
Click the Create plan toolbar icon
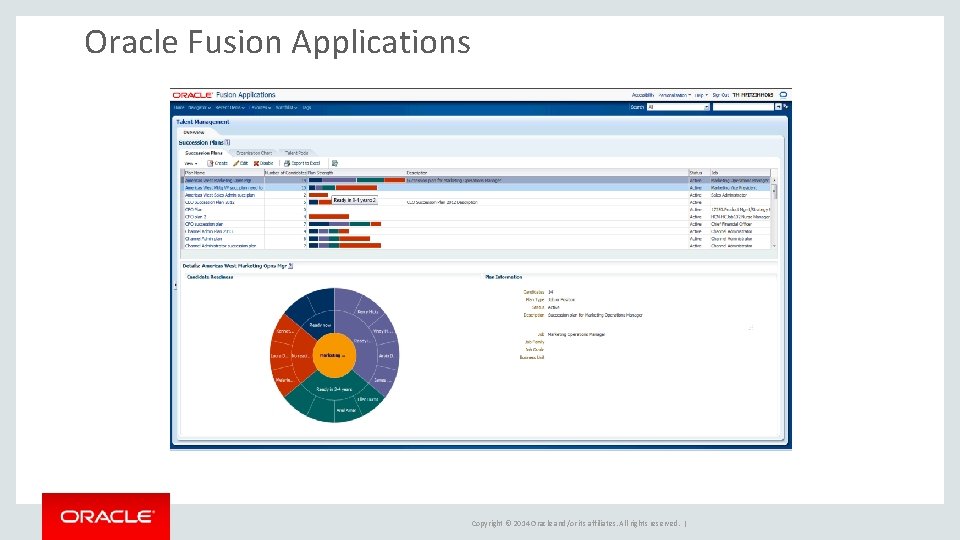[210, 163]
